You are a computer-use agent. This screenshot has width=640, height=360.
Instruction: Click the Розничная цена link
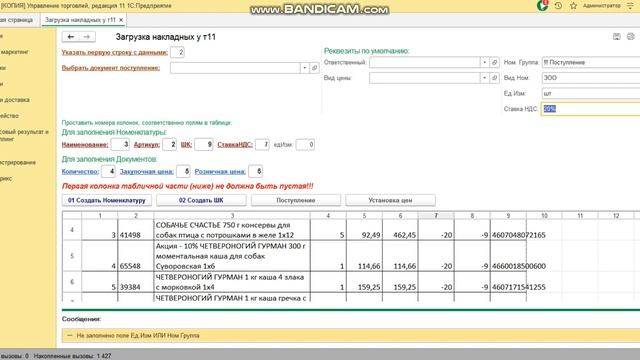(220, 171)
